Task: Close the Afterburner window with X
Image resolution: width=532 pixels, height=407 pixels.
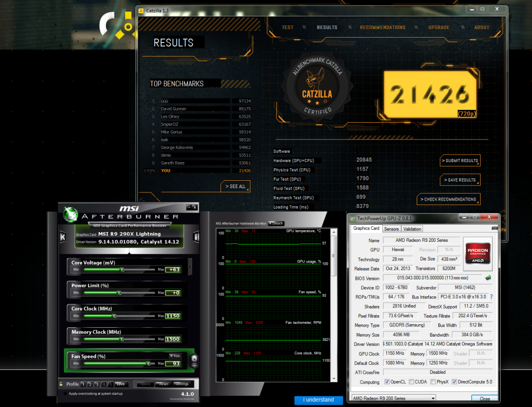Action: (x=195, y=207)
